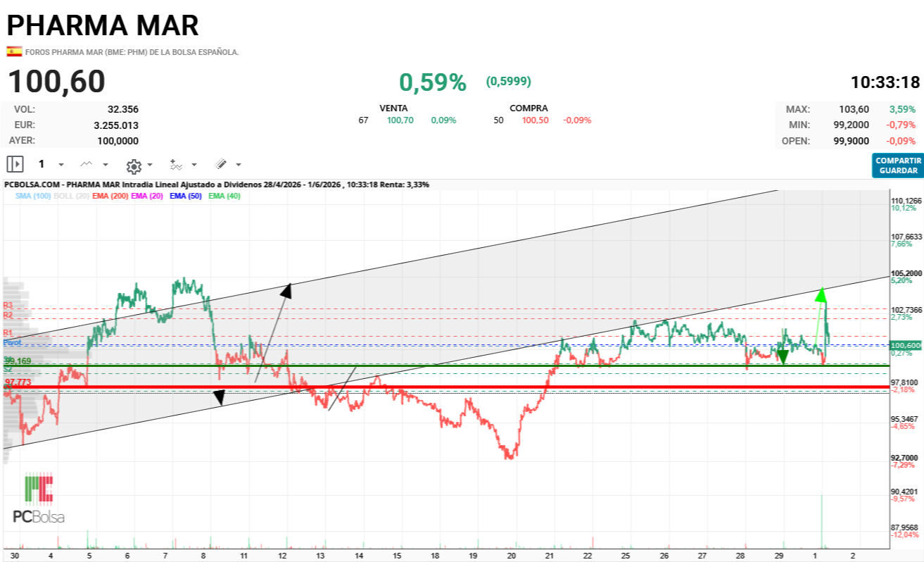Image resolution: width=924 pixels, height=562 pixels.
Task: Click the date axis label 20
Action: [x=512, y=555]
